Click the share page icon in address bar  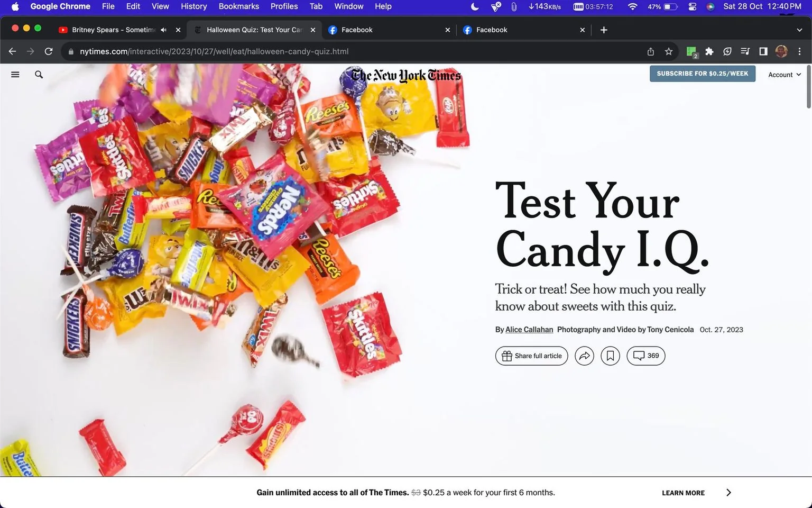pos(650,51)
